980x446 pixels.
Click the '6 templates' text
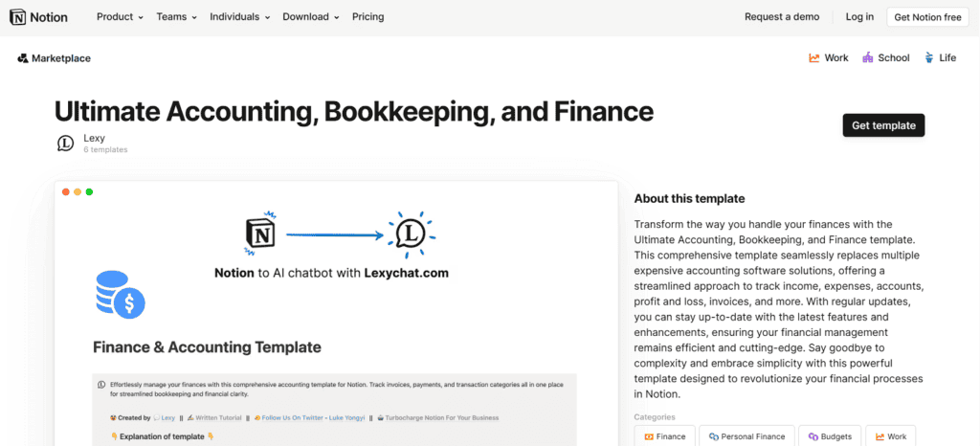(x=105, y=150)
